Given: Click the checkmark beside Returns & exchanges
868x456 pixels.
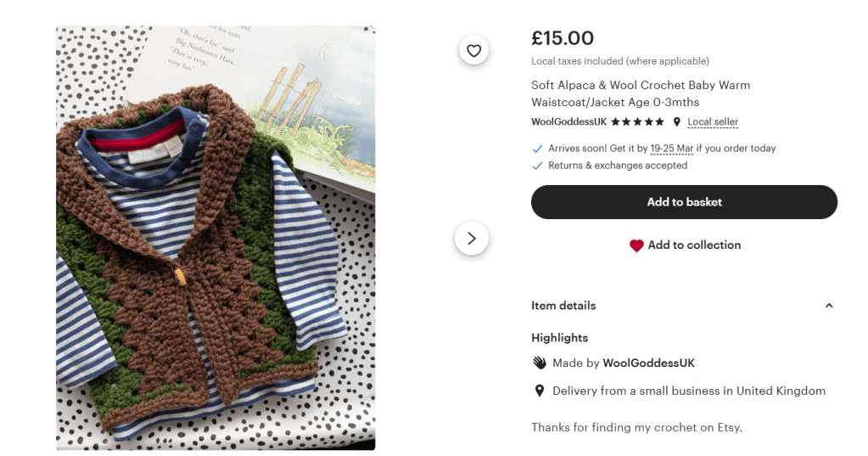Looking at the screenshot, I should (537, 166).
